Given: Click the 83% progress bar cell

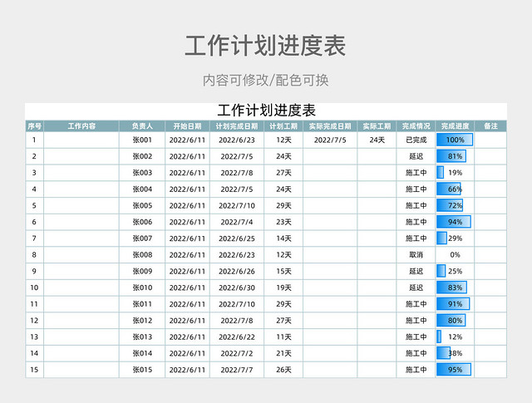Looking at the screenshot, I should (455, 288).
